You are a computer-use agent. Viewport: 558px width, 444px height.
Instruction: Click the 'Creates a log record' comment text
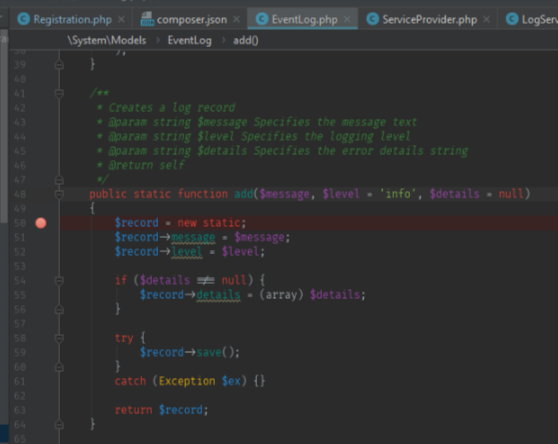(x=172, y=108)
